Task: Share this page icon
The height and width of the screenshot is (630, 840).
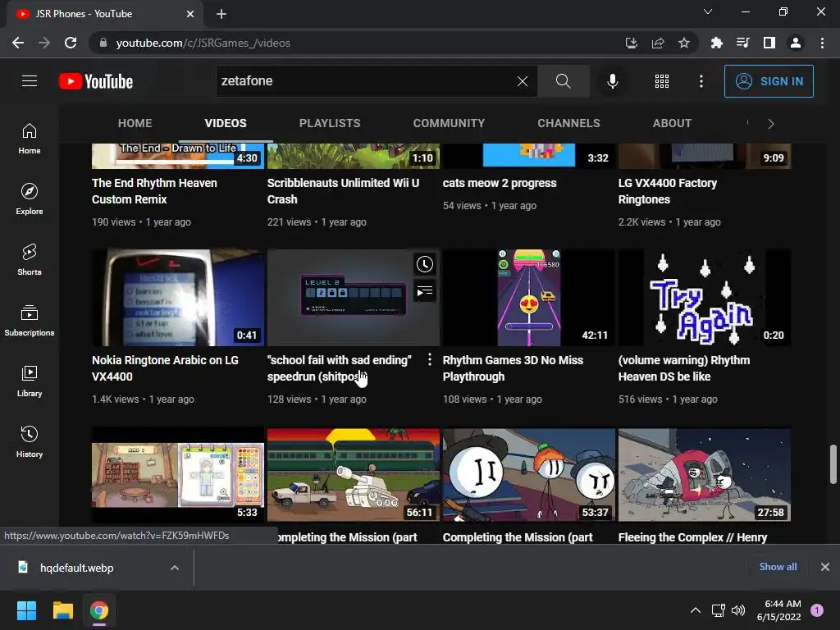Action: pos(657,43)
